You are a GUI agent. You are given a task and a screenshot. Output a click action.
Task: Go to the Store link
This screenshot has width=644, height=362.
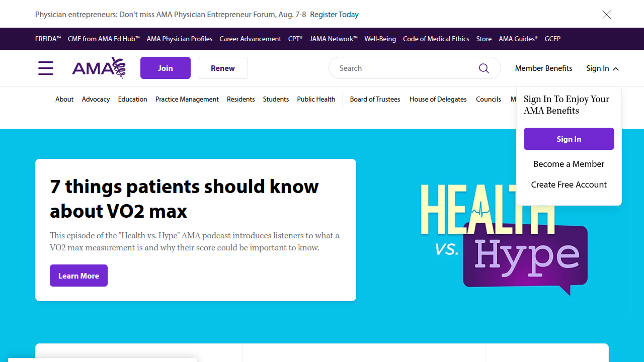point(484,39)
